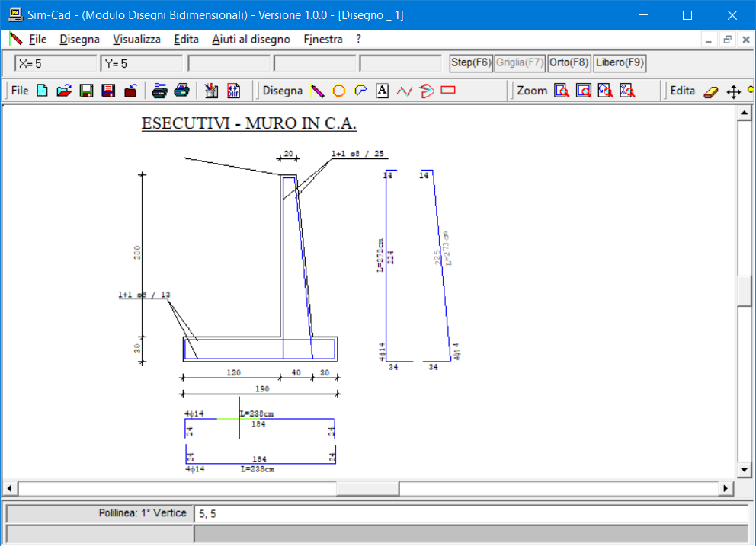Click the ESECUTIVI - MURO IN C.A. title text
Screen dimensions: 756x546
pyautogui.click(x=248, y=123)
